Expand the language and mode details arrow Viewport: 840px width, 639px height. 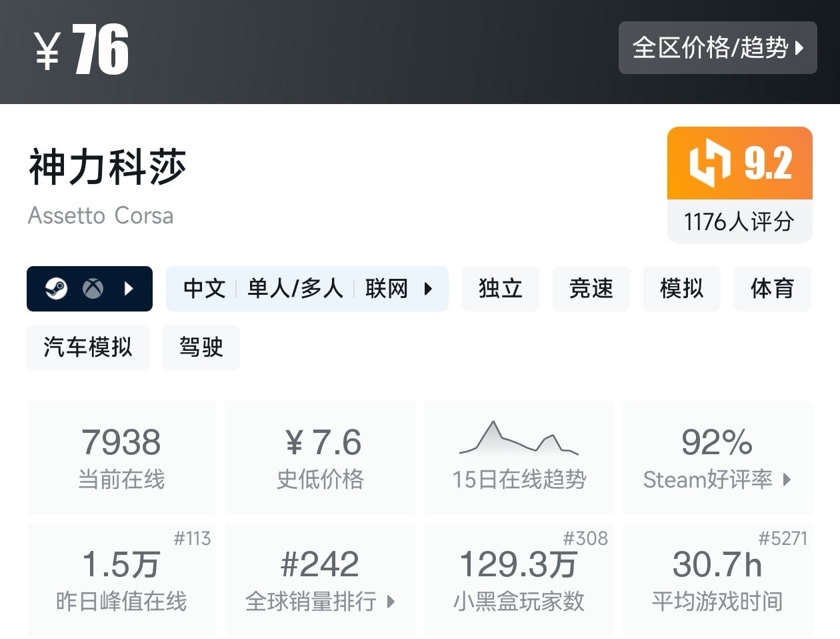pyautogui.click(x=428, y=289)
